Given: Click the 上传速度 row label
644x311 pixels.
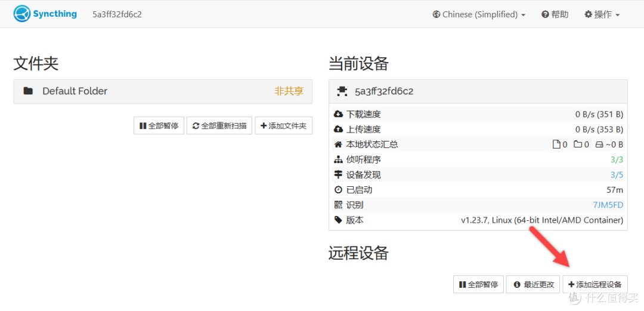Looking at the screenshot, I should [364, 130].
